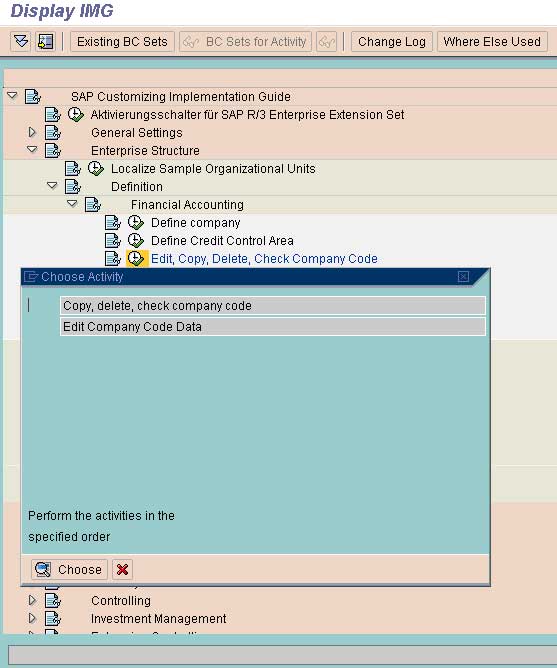Screen dimensions: 557x668
Task: Click the Expand All toolbar icon
Action: coord(20,42)
